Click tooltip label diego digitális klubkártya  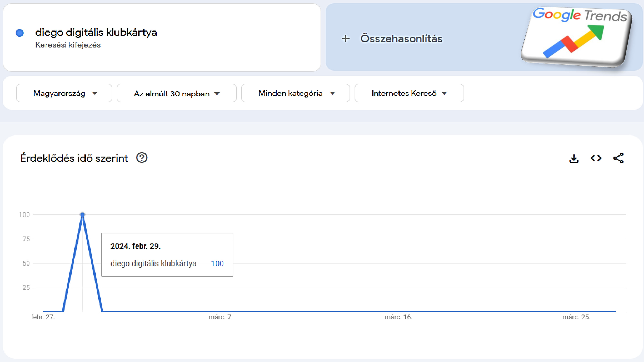(153, 264)
